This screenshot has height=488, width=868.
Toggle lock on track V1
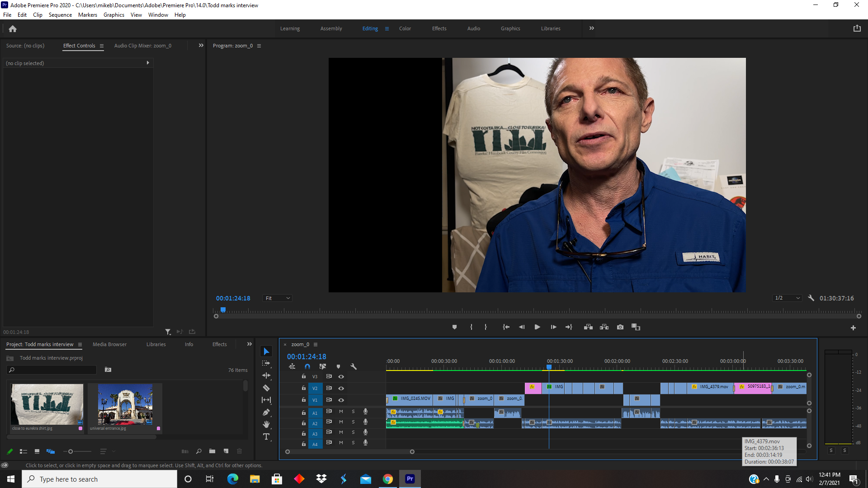click(304, 400)
